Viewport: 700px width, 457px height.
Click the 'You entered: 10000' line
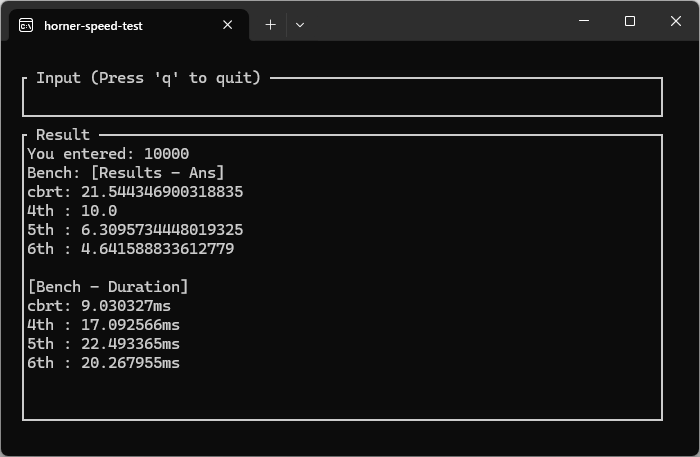(x=108, y=154)
